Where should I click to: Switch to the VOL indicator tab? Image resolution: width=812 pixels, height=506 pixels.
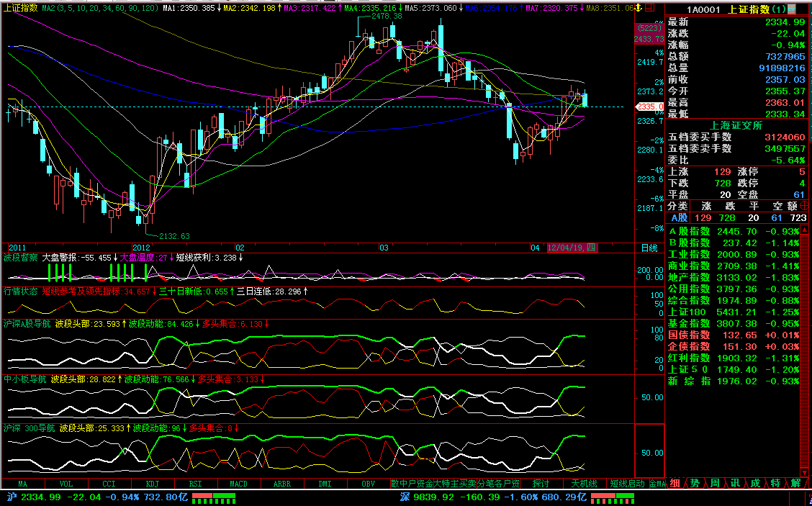[66, 484]
